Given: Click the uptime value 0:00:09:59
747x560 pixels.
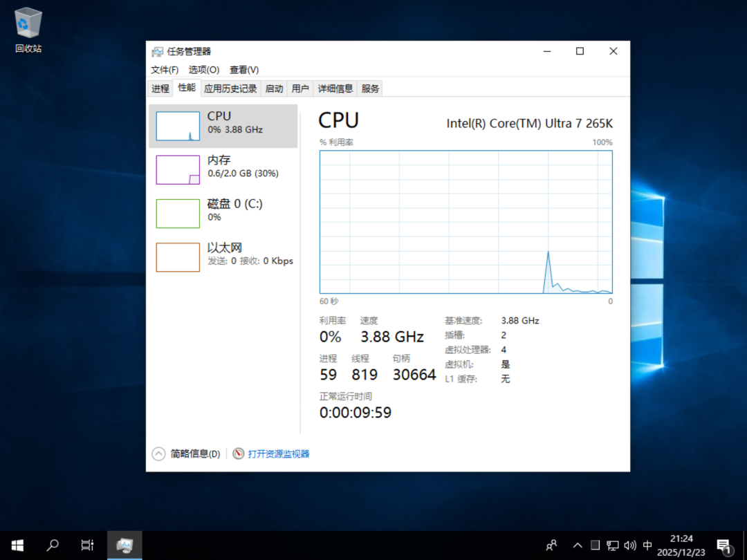Looking at the screenshot, I should coord(356,412).
